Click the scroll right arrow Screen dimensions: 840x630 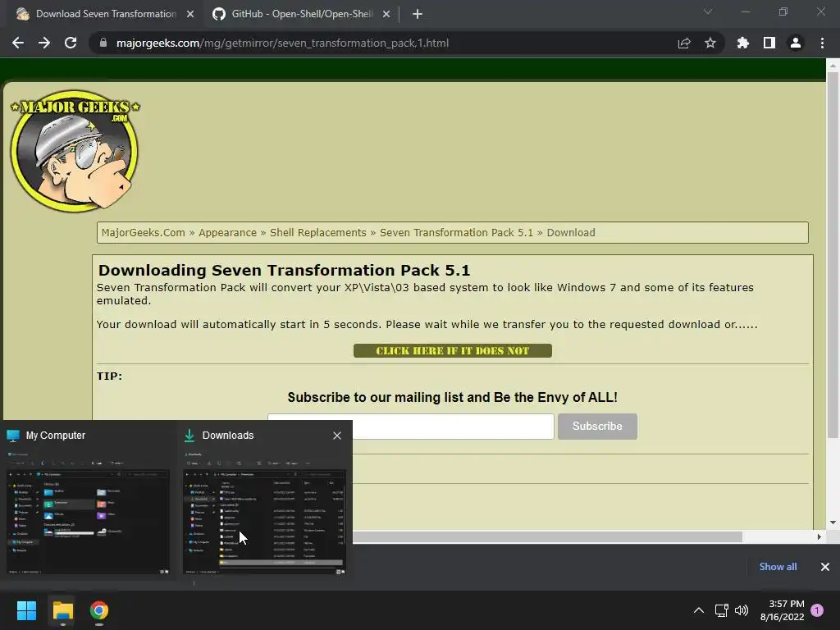pos(819,536)
